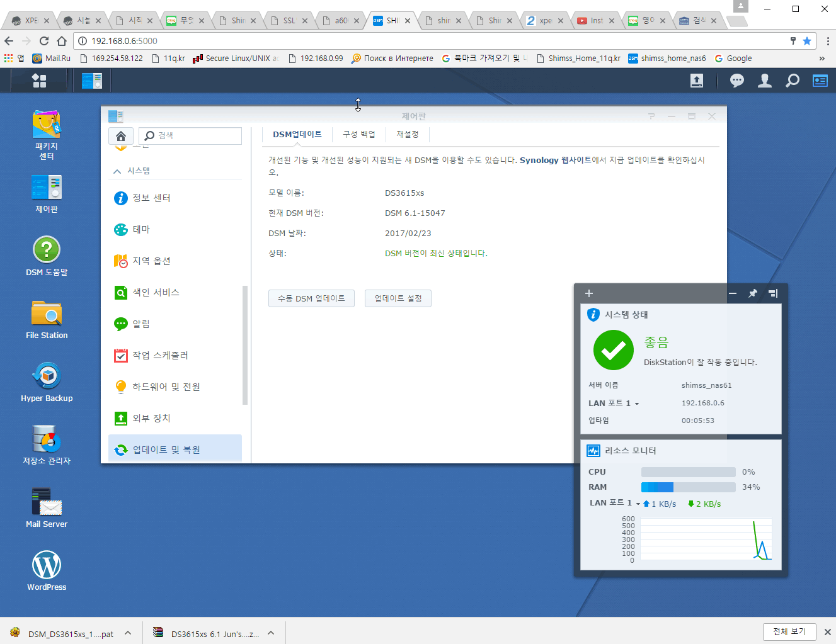Switch to the 구성 백업 tab
836x644 pixels.
click(x=359, y=134)
